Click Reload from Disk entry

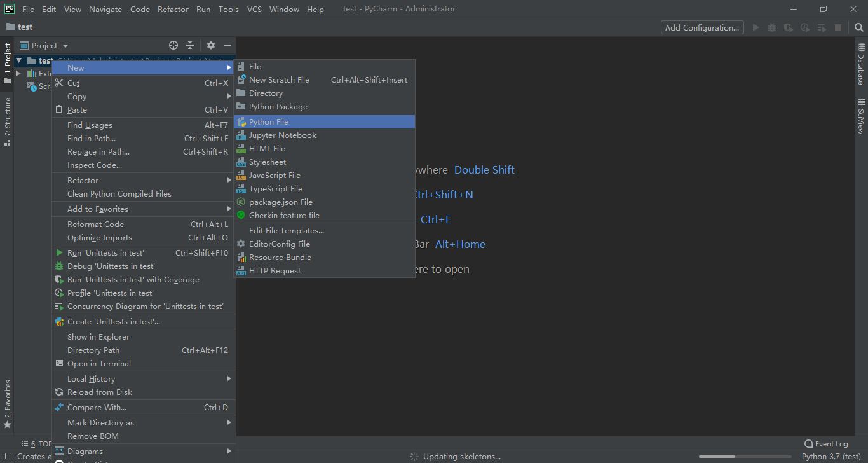pos(144,392)
